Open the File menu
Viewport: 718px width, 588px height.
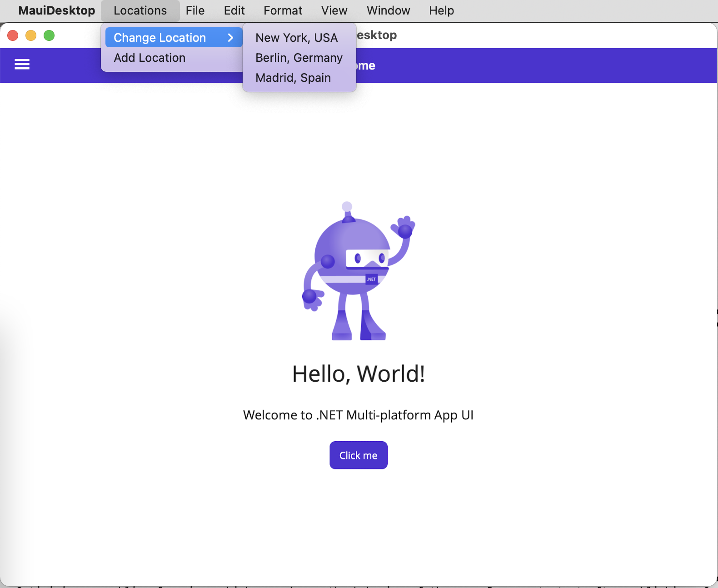[195, 10]
